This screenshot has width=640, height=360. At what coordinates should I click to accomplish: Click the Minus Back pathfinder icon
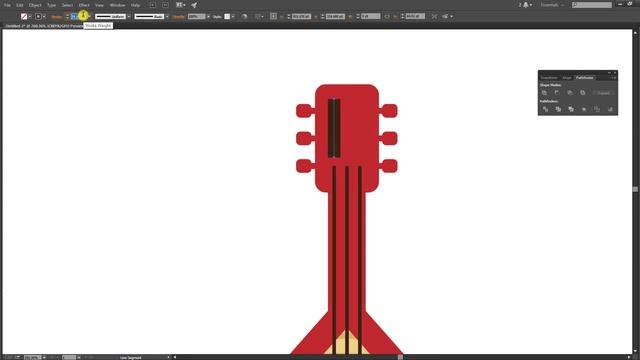610,109
